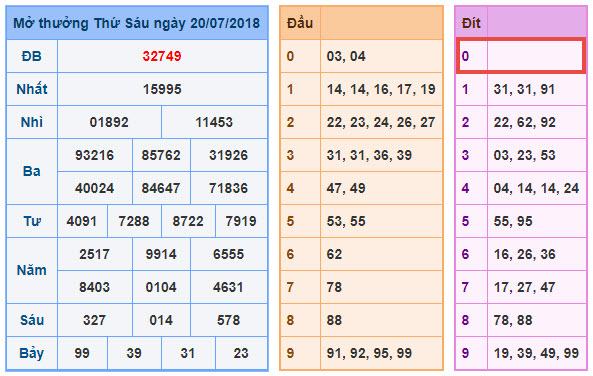Click the 'Đít' column header
Image resolution: width=593 pixels, height=376 pixels.
point(471,23)
